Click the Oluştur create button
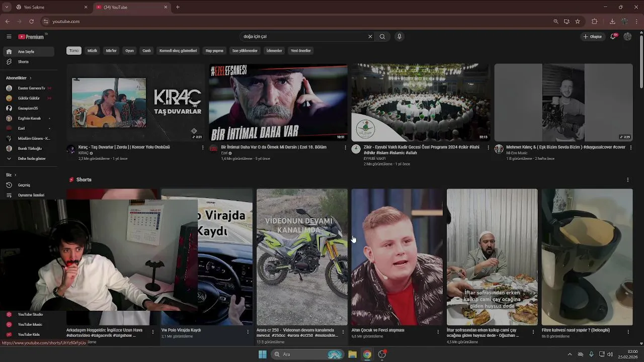 coord(592,37)
